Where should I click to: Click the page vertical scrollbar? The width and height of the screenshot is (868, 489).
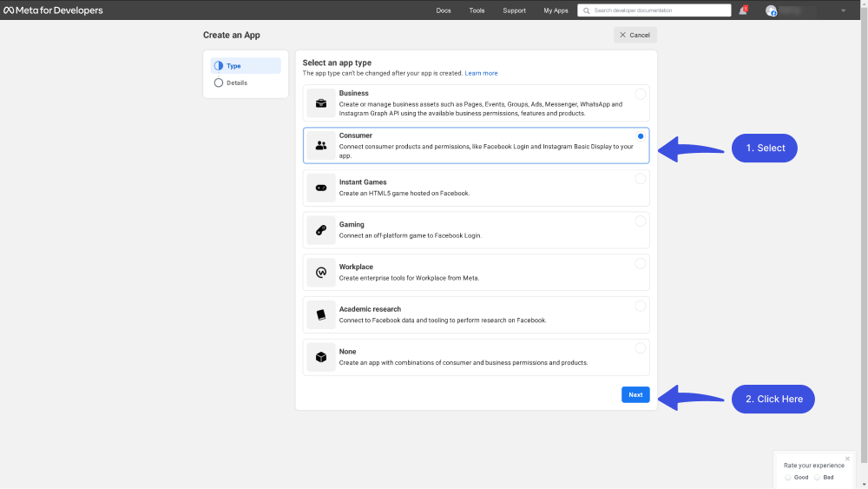coord(865,233)
